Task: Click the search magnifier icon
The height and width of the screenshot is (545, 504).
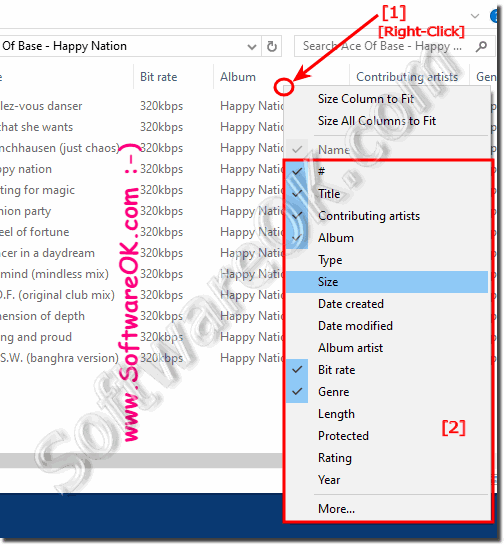Action: (x=481, y=46)
